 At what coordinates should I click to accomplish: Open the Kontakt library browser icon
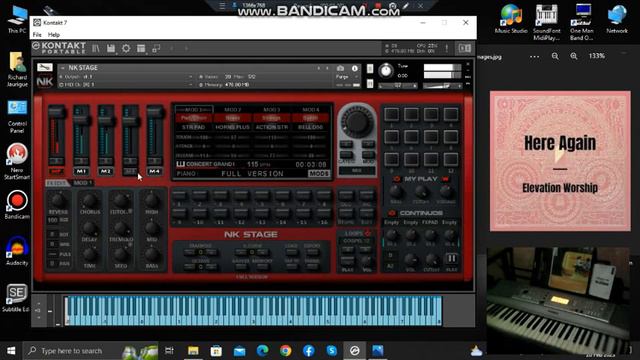[x=96, y=49]
